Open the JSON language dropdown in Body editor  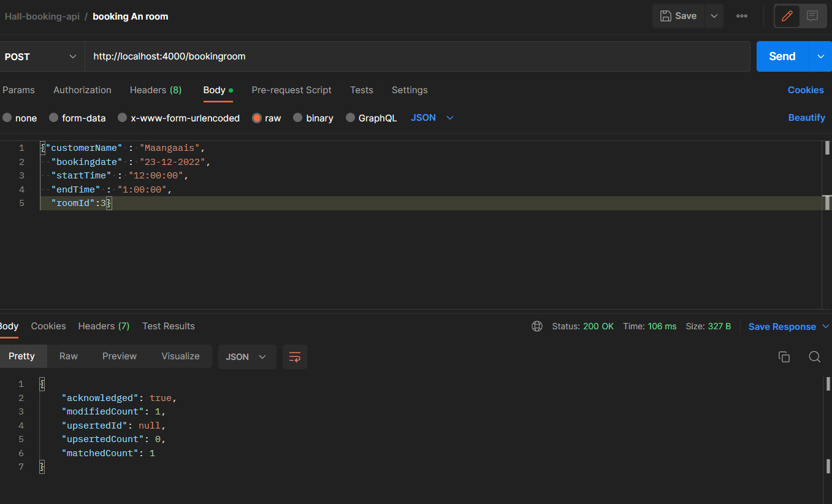pyautogui.click(x=432, y=118)
